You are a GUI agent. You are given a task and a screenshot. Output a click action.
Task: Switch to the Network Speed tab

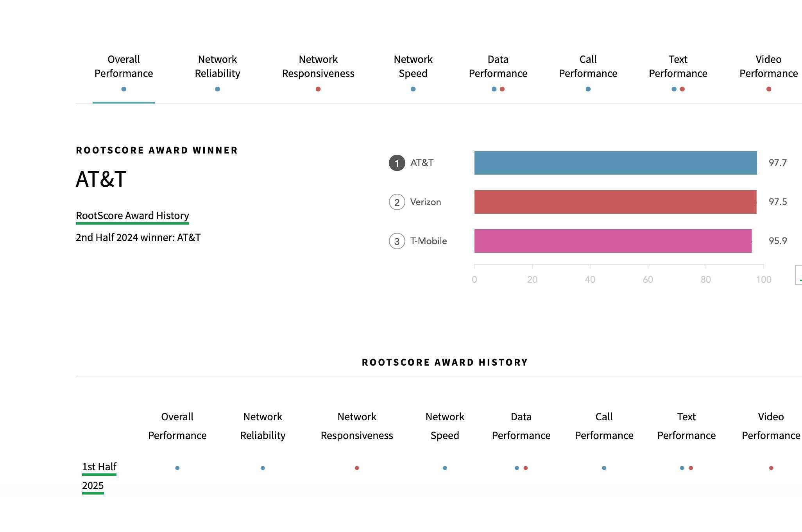[x=413, y=73]
